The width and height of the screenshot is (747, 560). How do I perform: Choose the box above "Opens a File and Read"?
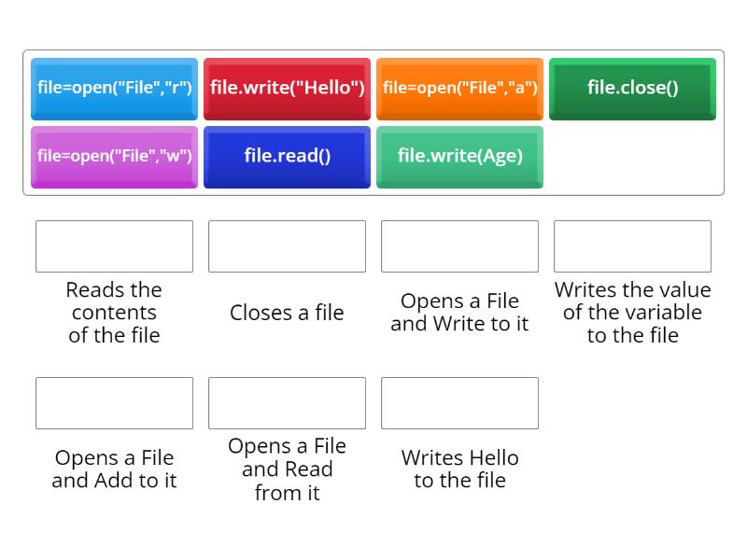287,403
